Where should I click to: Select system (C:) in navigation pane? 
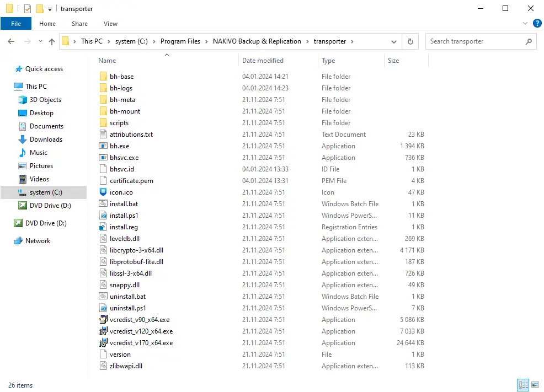click(x=44, y=192)
